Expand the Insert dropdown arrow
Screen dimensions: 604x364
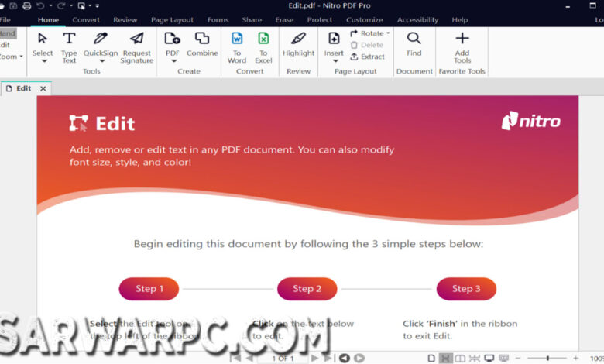click(335, 61)
